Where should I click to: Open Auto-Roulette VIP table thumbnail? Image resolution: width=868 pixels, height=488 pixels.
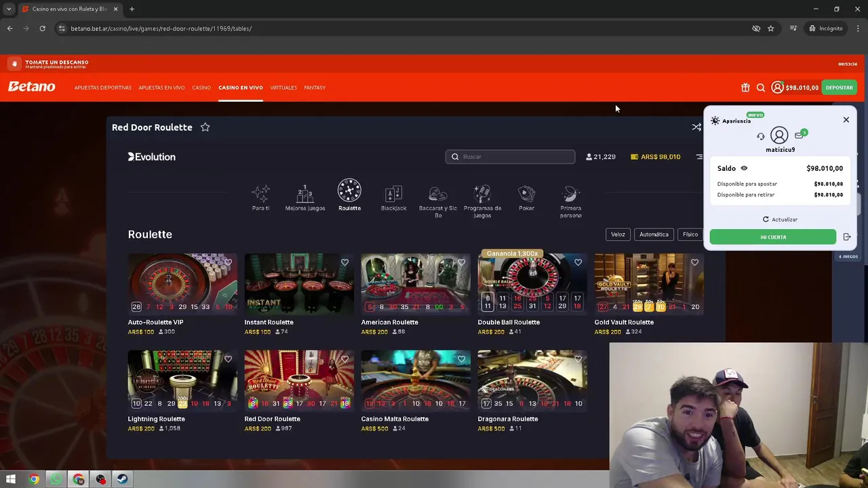[x=182, y=284]
